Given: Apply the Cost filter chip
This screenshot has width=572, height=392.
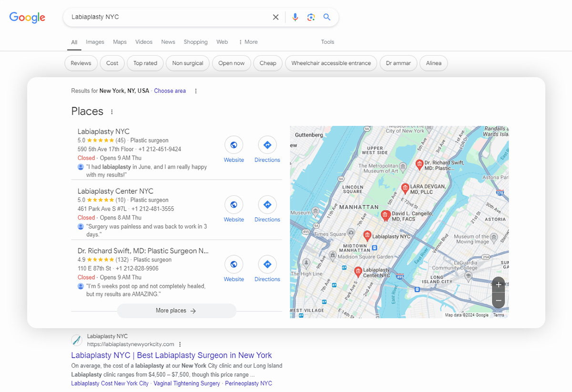Looking at the screenshot, I should click(x=112, y=63).
